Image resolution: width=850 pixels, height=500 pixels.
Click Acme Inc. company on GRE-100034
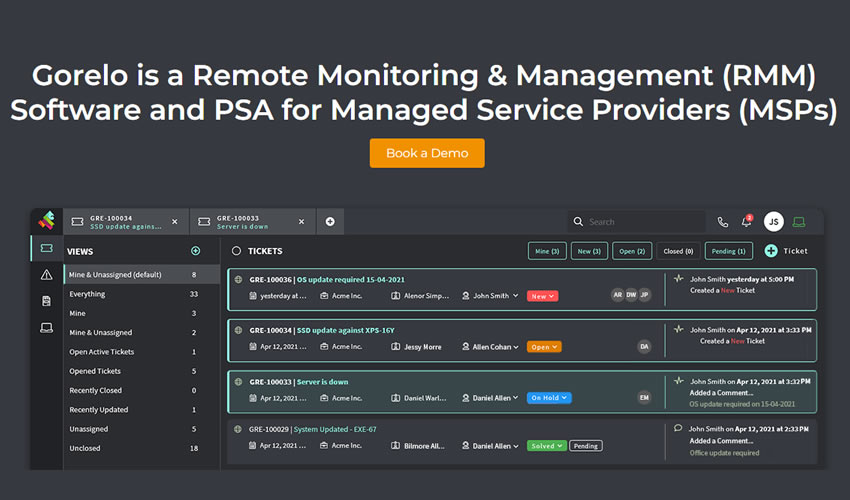pyautogui.click(x=341, y=347)
